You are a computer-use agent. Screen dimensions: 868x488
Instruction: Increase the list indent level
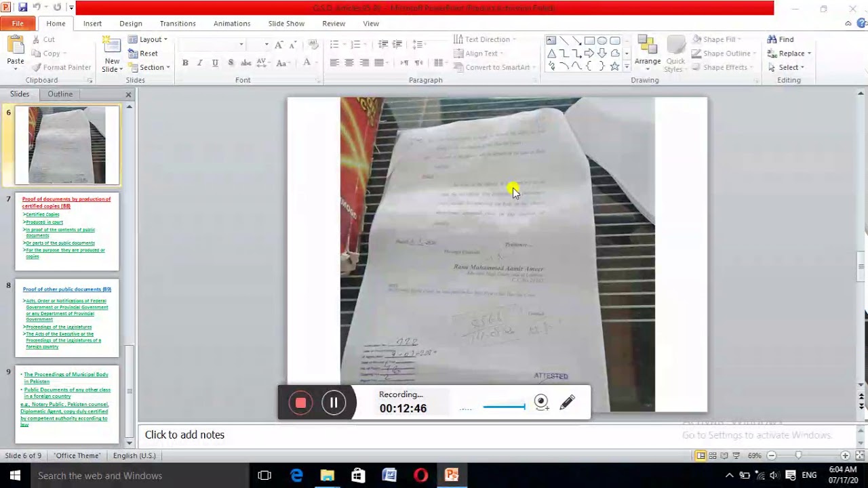pyautogui.click(x=397, y=45)
